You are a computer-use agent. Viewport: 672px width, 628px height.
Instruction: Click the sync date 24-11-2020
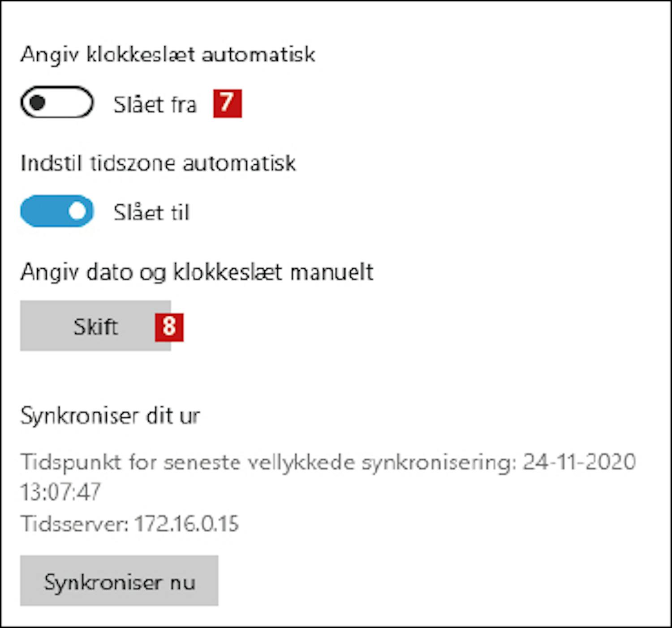pos(579,462)
